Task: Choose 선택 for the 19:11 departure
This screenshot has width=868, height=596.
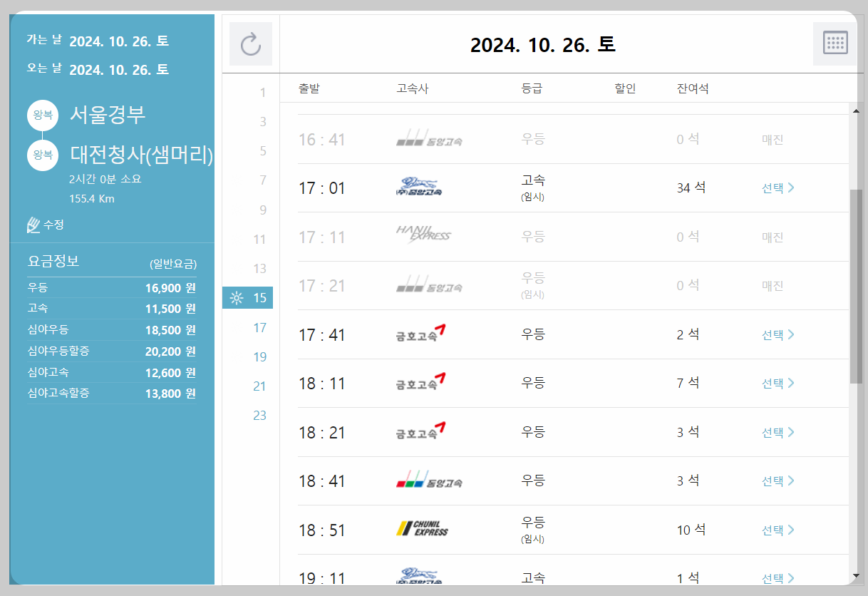Action: [778, 577]
